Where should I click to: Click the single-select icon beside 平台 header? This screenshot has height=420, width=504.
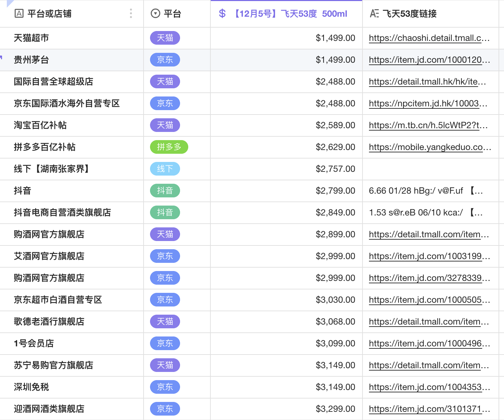155,14
